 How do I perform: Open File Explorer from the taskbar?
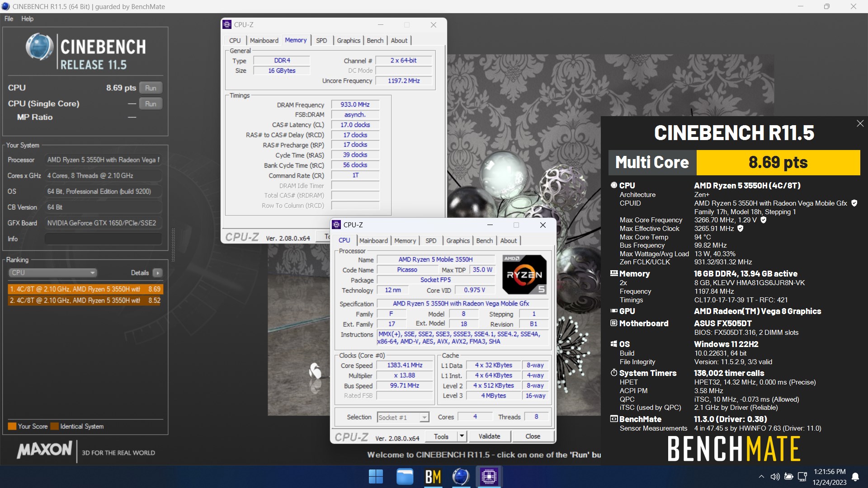pyautogui.click(x=405, y=477)
